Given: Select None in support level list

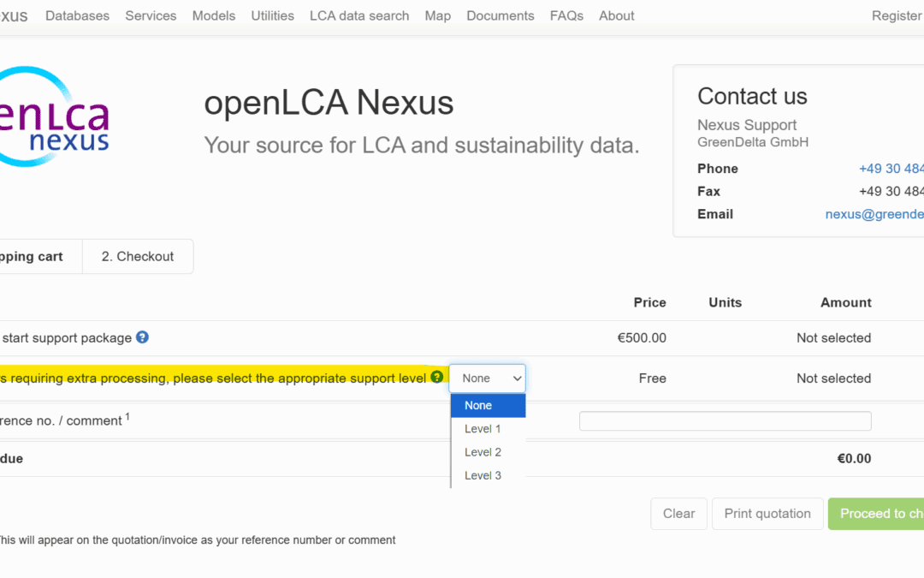Looking at the screenshot, I should pyautogui.click(x=488, y=406).
